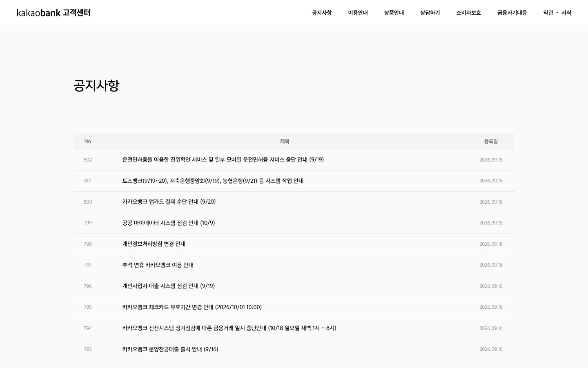Open the 소비자보호 menu
Screen dimensions: 588x368
click(x=468, y=13)
